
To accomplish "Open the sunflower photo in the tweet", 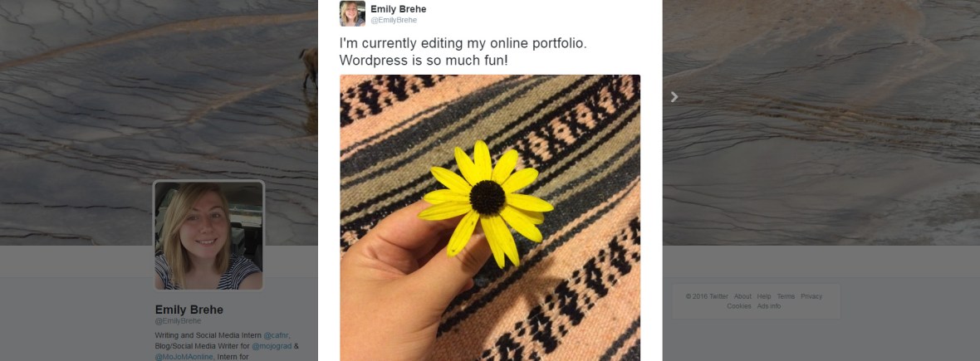I will point(490,217).
